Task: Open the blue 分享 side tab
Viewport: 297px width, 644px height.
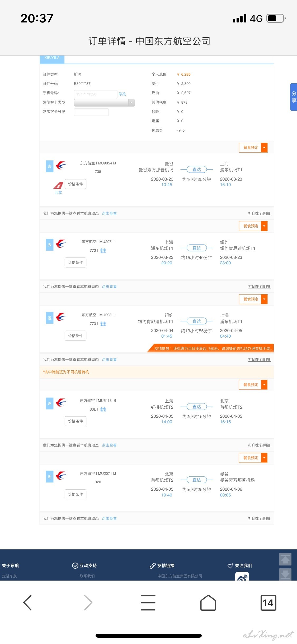Action: coord(294,97)
